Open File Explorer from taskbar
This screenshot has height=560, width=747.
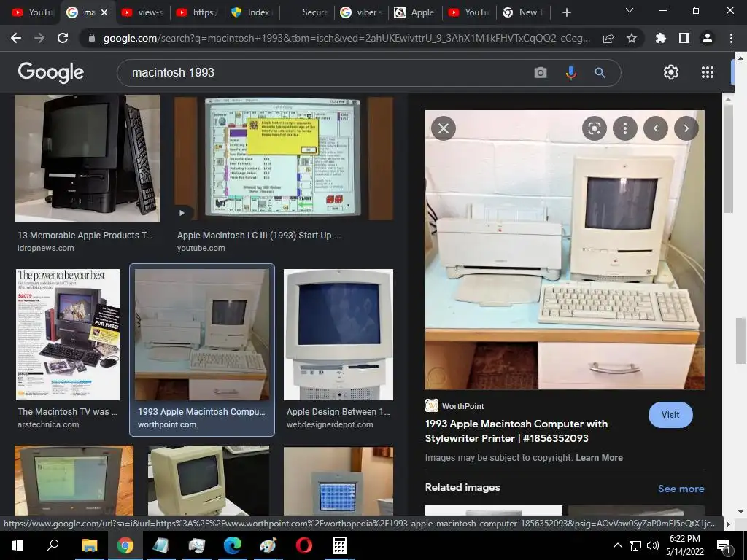tap(89, 545)
